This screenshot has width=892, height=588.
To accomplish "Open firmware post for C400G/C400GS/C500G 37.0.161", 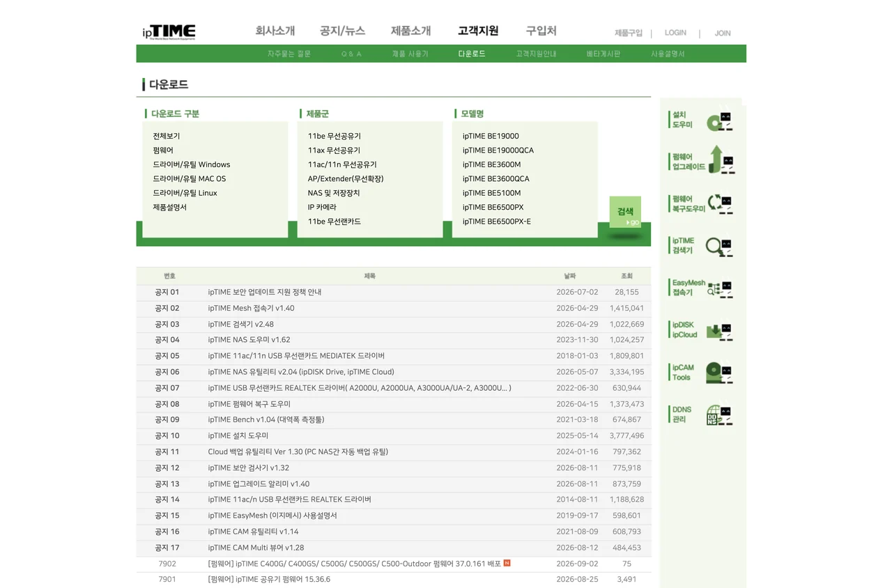I will click(x=354, y=564).
